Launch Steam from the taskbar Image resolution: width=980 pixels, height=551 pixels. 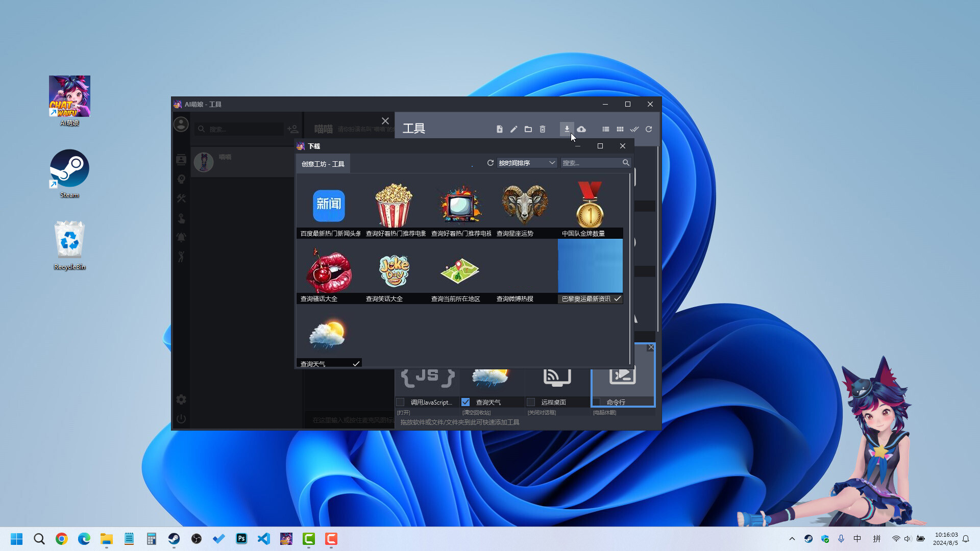(174, 538)
